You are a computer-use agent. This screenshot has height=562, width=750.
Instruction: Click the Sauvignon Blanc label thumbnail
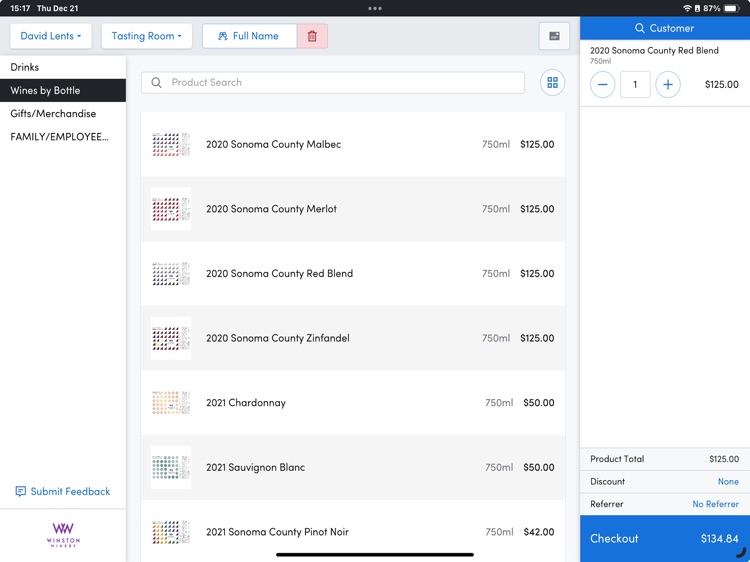171,467
